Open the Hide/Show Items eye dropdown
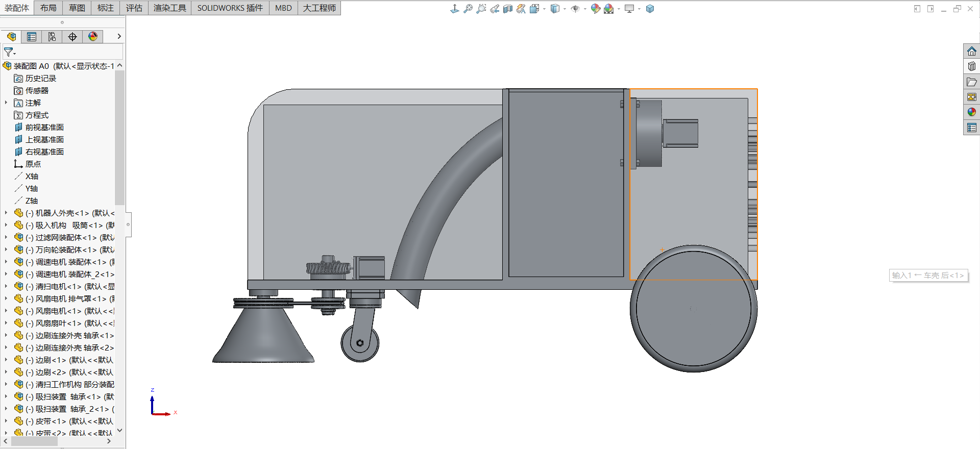The height and width of the screenshot is (449, 980). tap(585, 9)
